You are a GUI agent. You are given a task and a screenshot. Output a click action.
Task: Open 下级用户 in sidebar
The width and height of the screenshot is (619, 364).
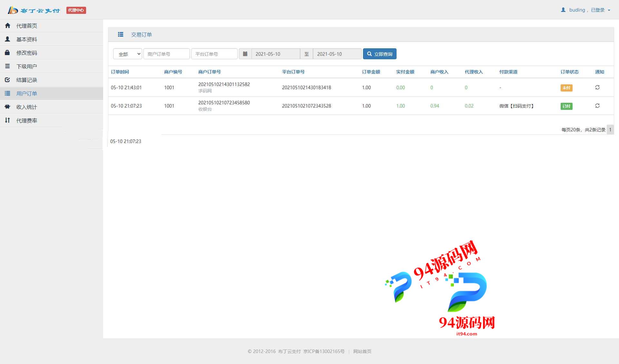coord(52,66)
